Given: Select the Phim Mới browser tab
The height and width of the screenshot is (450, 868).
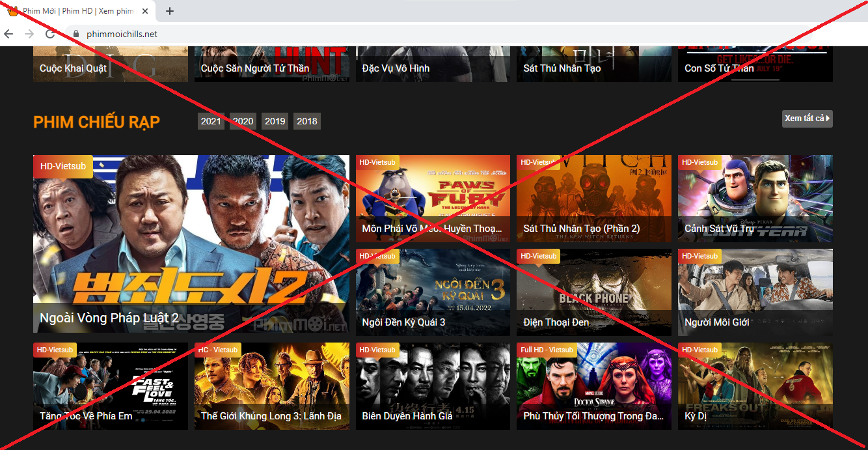Looking at the screenshot, I should 78,11.
